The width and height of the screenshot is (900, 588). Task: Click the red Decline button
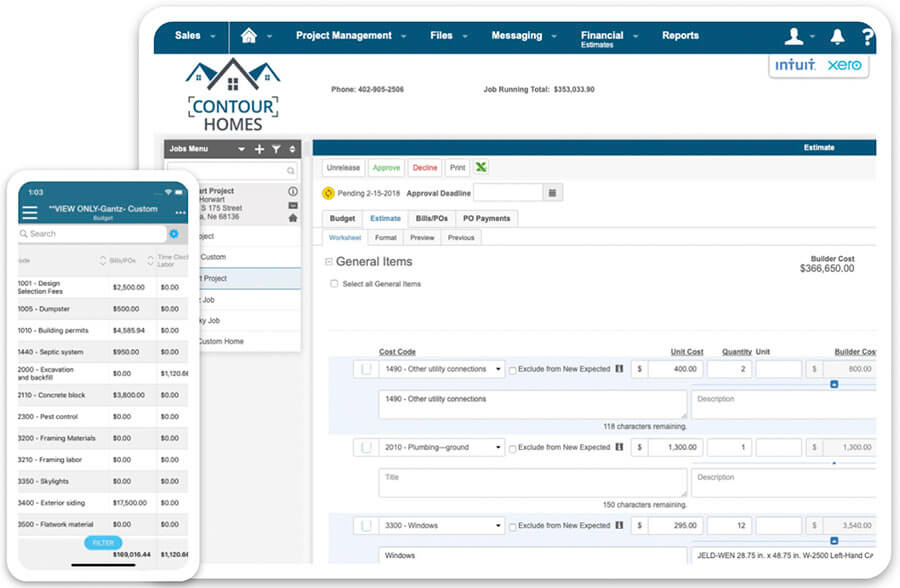(x=424, y=168)
